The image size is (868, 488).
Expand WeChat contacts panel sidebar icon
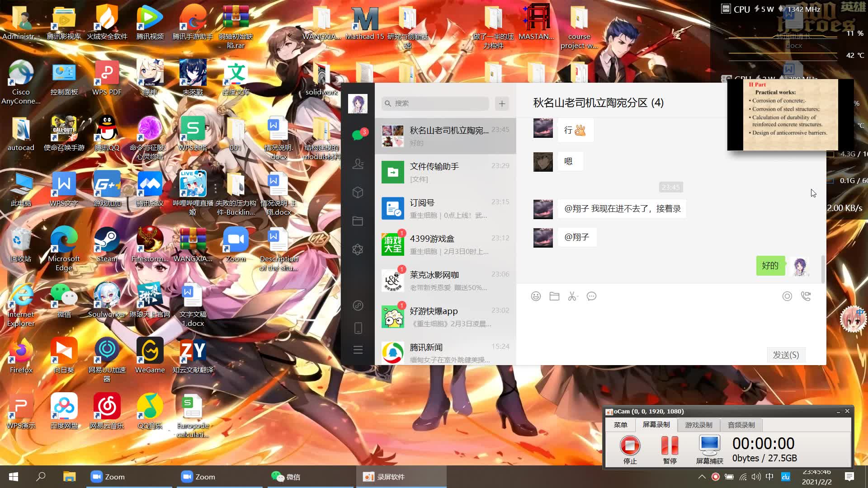pos(359,164)
